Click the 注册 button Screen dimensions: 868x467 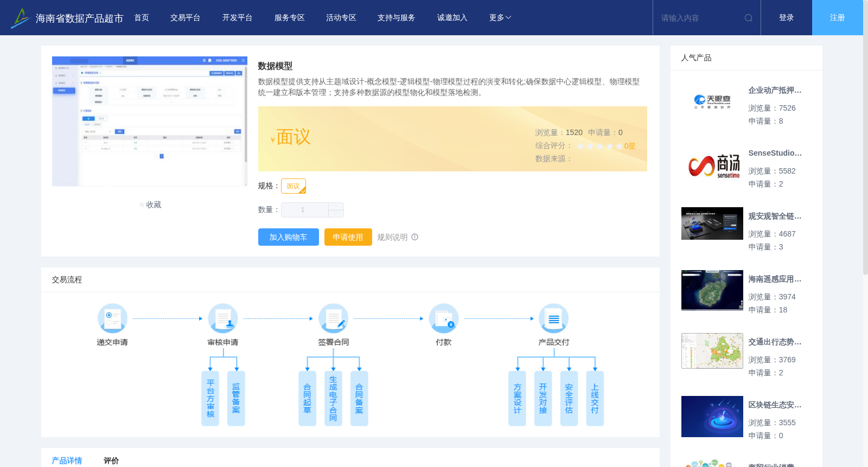(838, 18)
